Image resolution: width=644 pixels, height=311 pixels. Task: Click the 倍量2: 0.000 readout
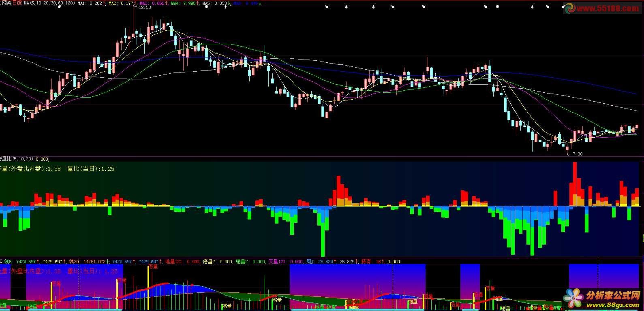(x=218, y=262)
